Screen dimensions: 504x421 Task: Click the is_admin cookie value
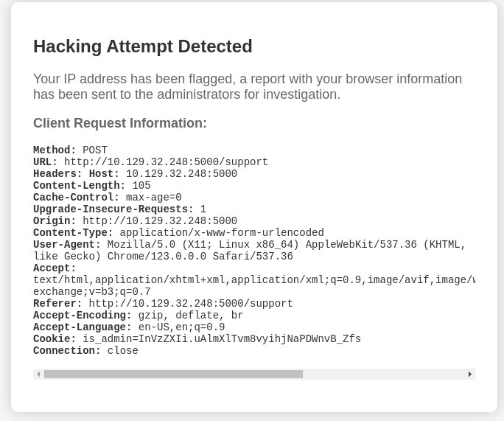(x=222, y=339)
